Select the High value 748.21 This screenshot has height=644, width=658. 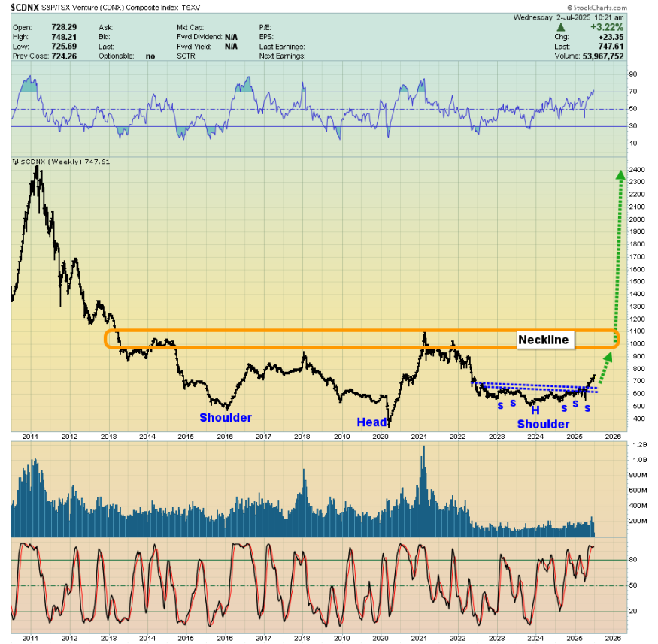[64, 37]
